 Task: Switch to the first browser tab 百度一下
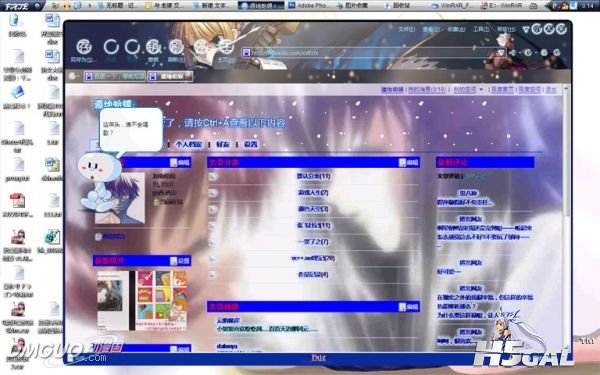click(115, 76)
